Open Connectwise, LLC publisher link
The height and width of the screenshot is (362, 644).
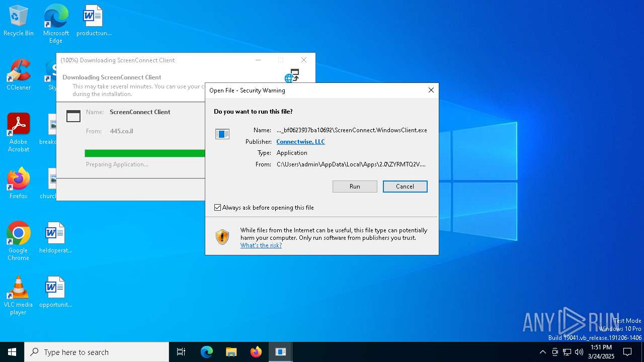(300, 142)
